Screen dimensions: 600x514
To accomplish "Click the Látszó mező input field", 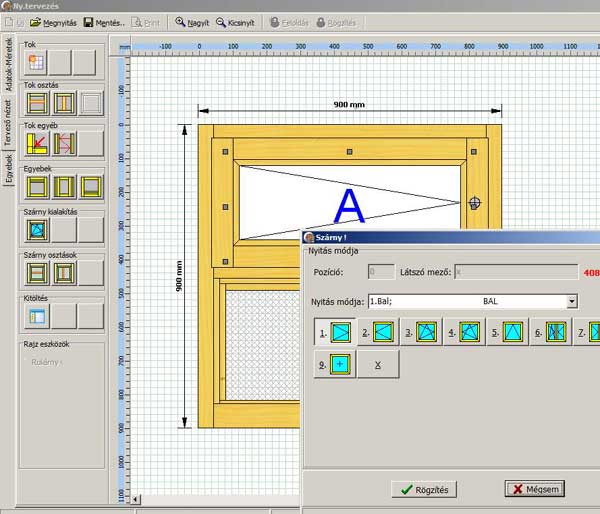I will [x=516, y=272].
